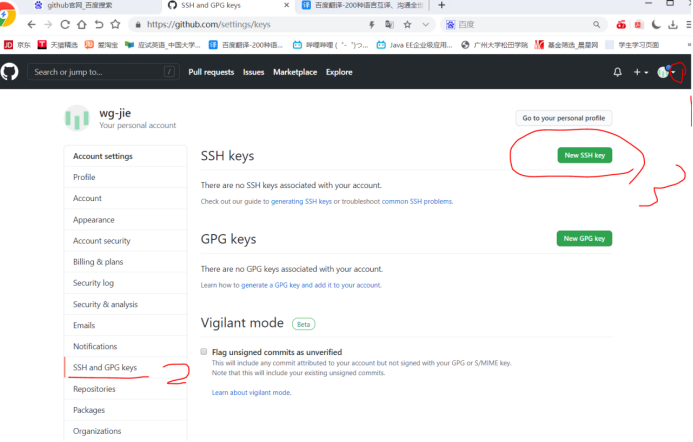Open the 学生学习页面 bookmark
The image size is (693, 442).
(x=632, y=45)
